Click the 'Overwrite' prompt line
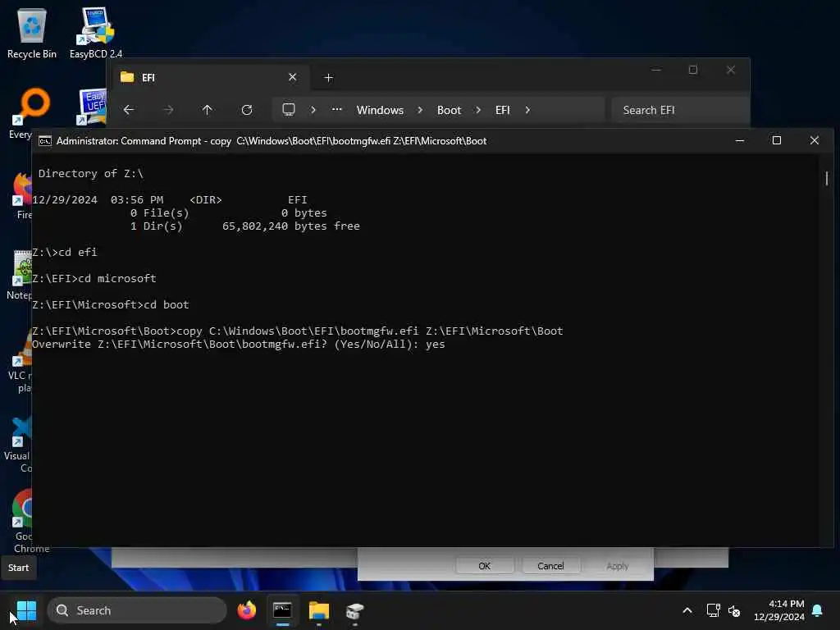840x630 pixels. (239, 344)
